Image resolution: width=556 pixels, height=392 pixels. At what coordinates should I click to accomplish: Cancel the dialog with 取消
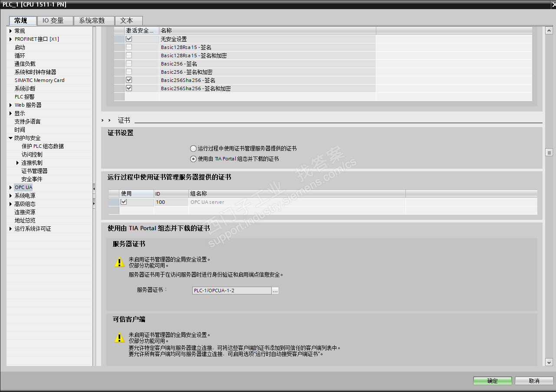tap(534, 381)
